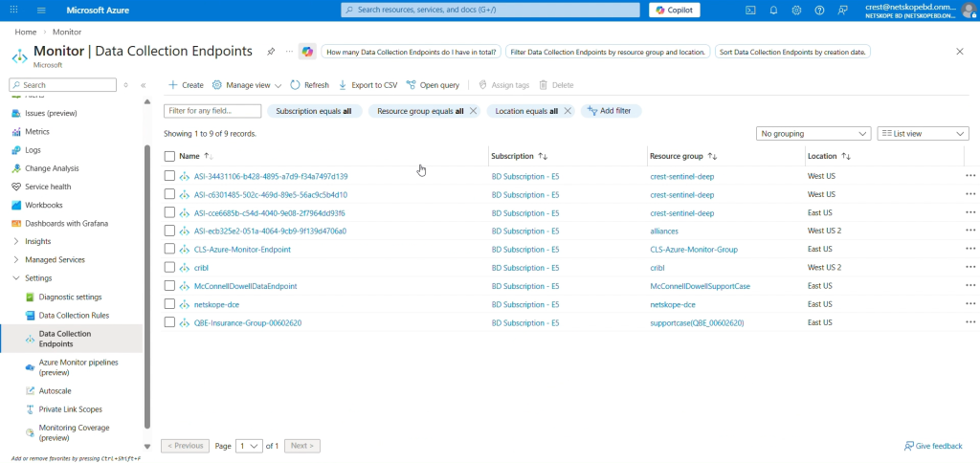Click Export to CSV
980x463 pixels.
(367, 85)
